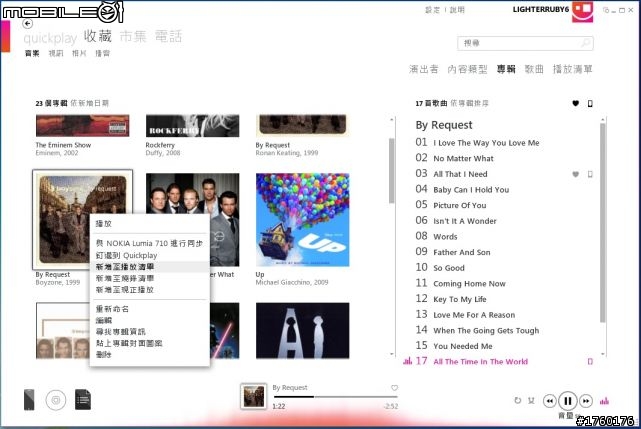Switch to the 播客 podcasts sub-tab
This screenshot has width=641, height=429.
(103, 53)
